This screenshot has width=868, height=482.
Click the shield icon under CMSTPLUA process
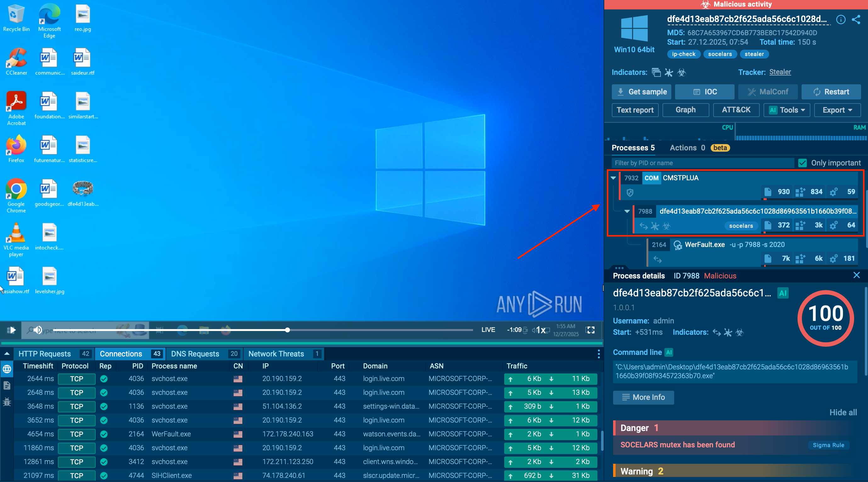pyautogui.click(x=630, y=193)
